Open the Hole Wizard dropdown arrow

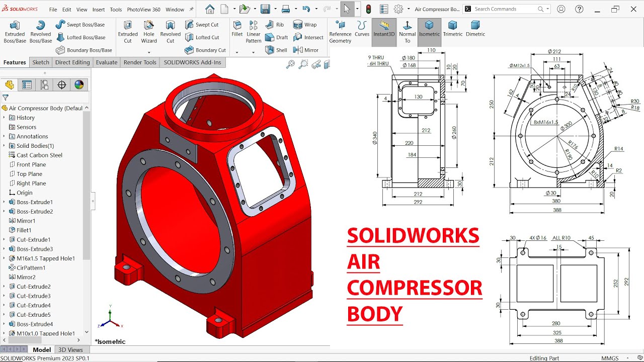coord(149,52)
